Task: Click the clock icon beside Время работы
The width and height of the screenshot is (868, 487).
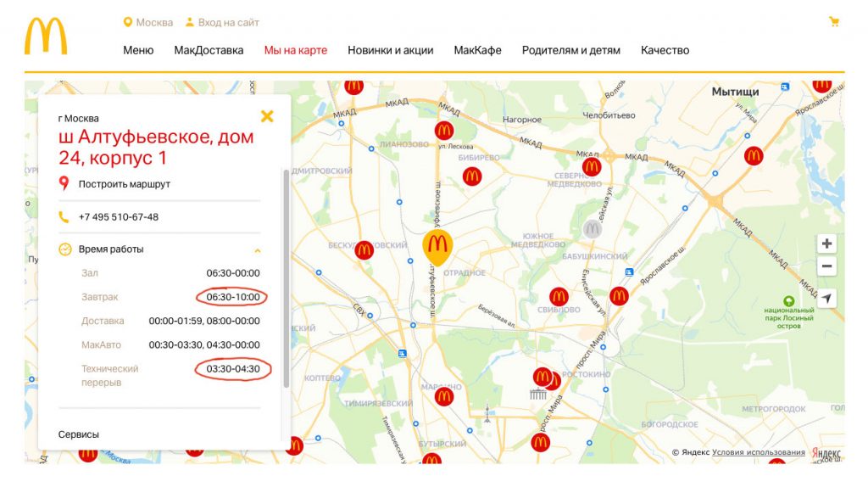Action: coord(65,249)
